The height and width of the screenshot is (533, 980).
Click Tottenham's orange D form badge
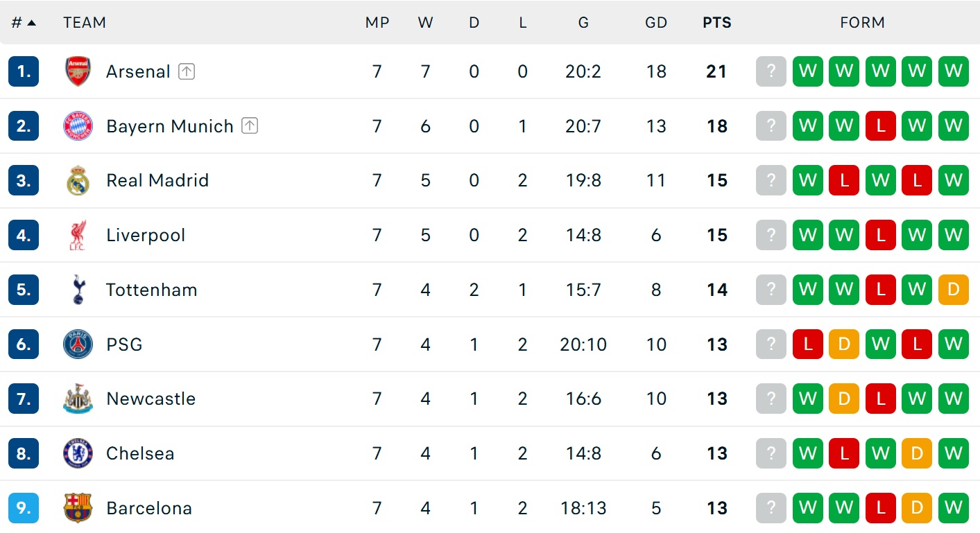pyautogui.click(x=953, y=290)
